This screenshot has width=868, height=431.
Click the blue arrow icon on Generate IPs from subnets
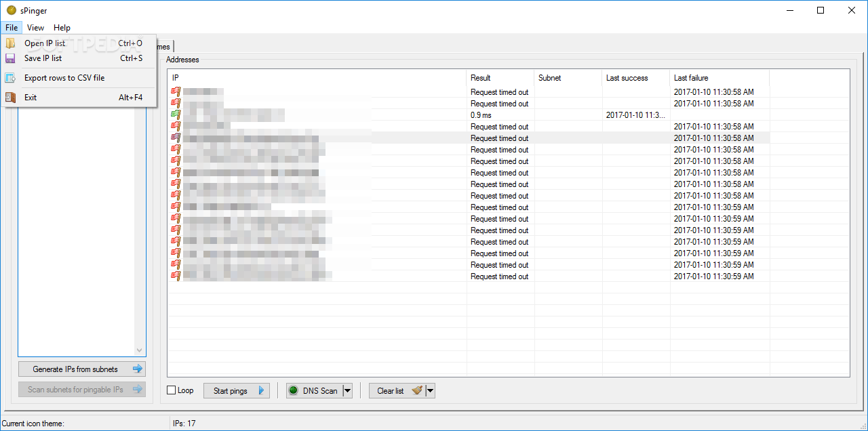[x=138, y=369]
